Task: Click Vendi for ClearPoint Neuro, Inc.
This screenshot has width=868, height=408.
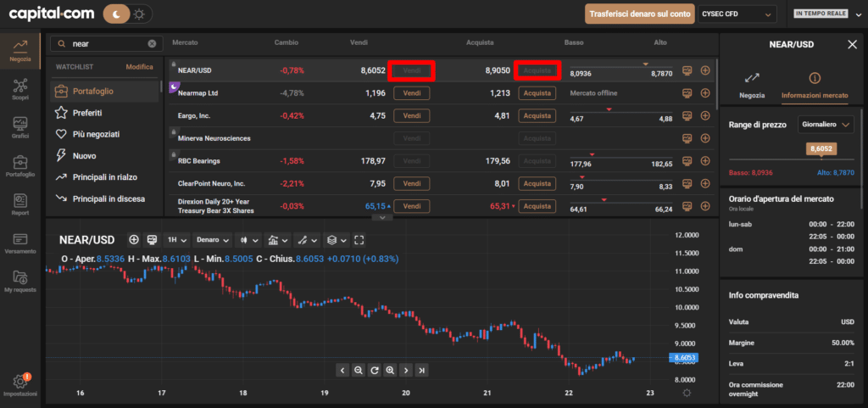Action: pos(412,183)
